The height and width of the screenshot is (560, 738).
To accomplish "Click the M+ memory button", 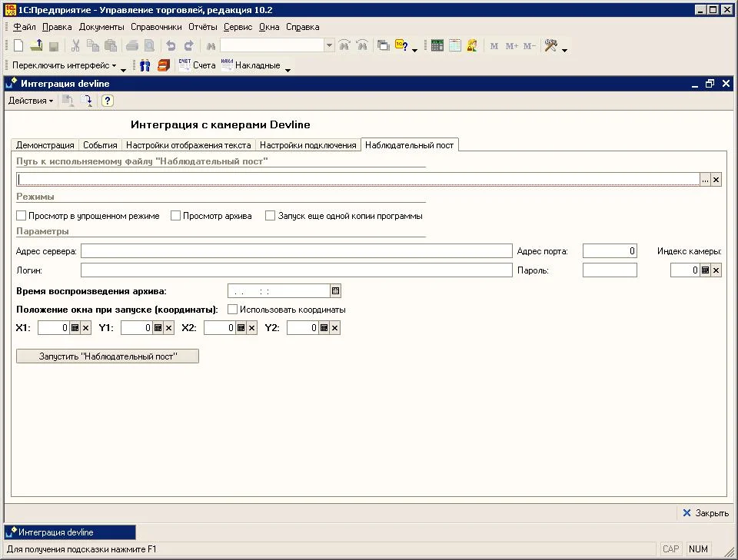I will click(x=512, y=46).
